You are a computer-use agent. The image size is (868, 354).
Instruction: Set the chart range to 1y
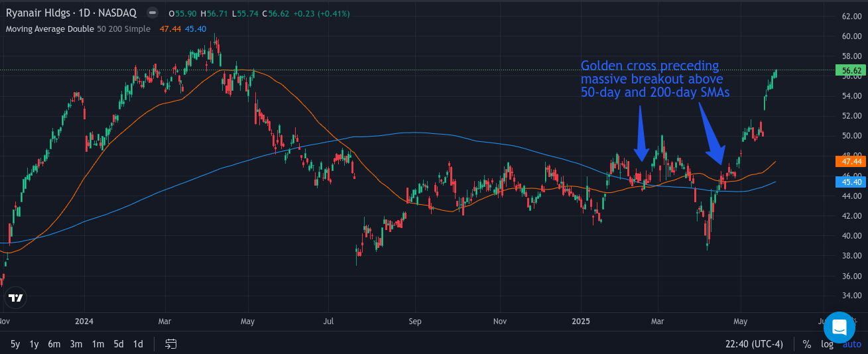34,343
